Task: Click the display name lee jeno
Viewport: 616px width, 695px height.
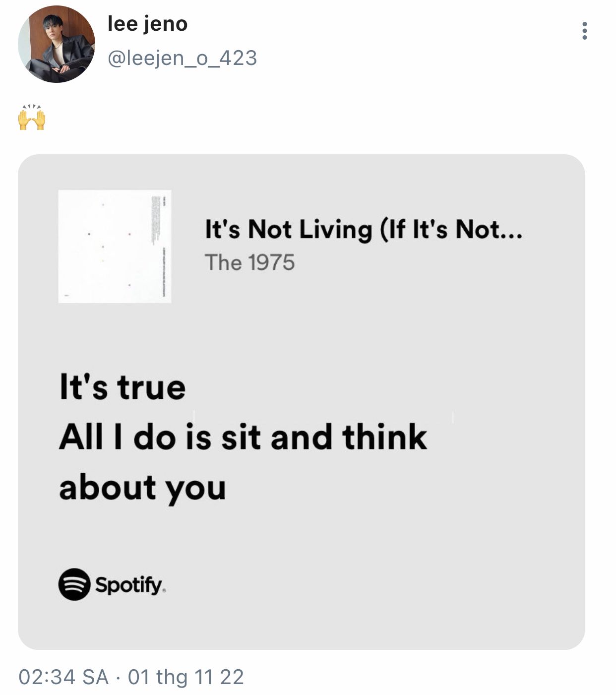Action: pyautogui.click(x=147, y=24)
